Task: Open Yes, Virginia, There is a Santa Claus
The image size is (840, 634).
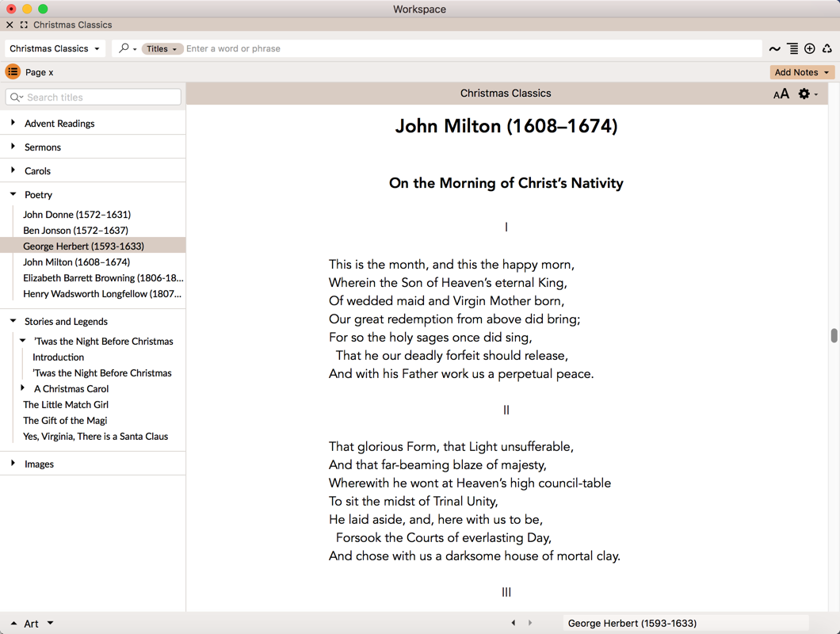Action: (x=95, y=436)
